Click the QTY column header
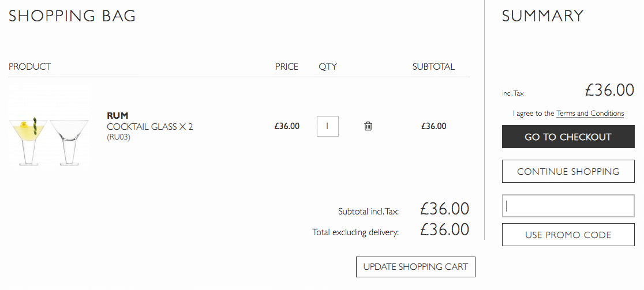The height and width of the screenshot is (290, 644). click(328, 66)
